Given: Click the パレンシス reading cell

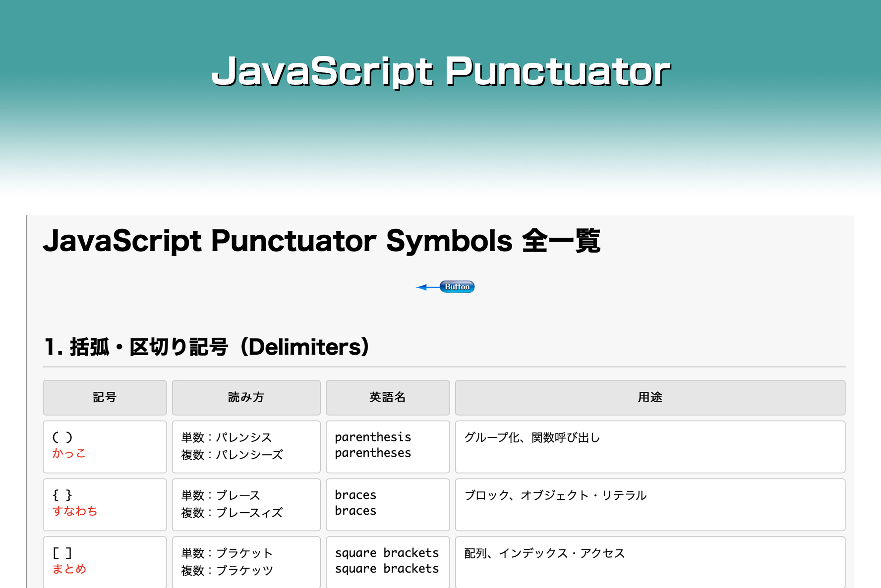Looking at the screenshot, I should tap(246, 446).
